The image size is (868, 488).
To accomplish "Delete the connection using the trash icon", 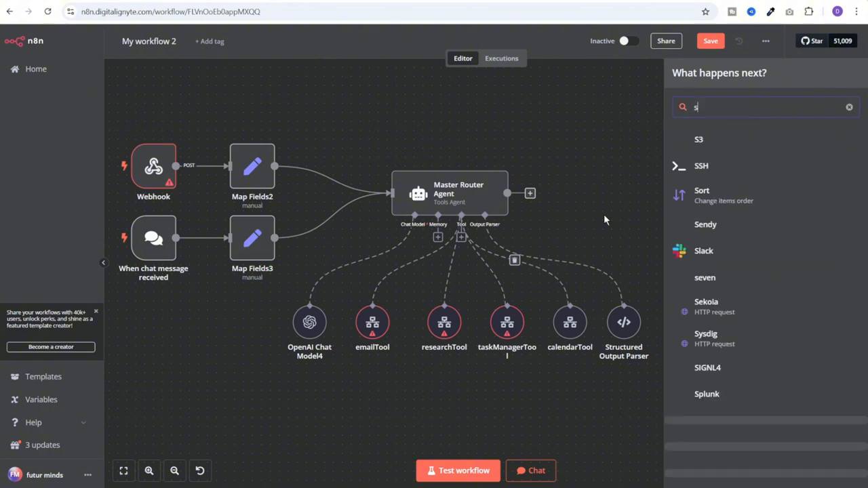I will (515, 260).
